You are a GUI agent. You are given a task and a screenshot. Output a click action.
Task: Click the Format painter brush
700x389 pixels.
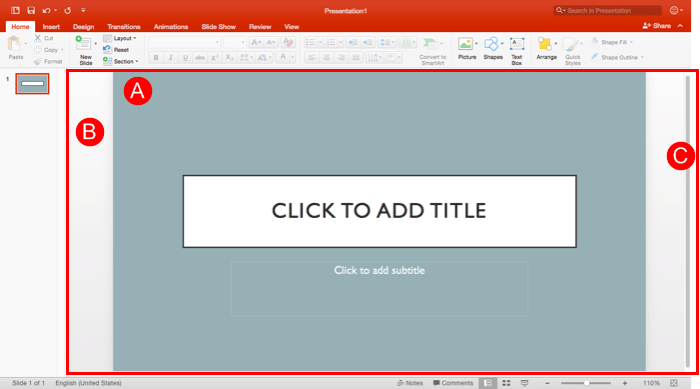(x=38, y=62)
